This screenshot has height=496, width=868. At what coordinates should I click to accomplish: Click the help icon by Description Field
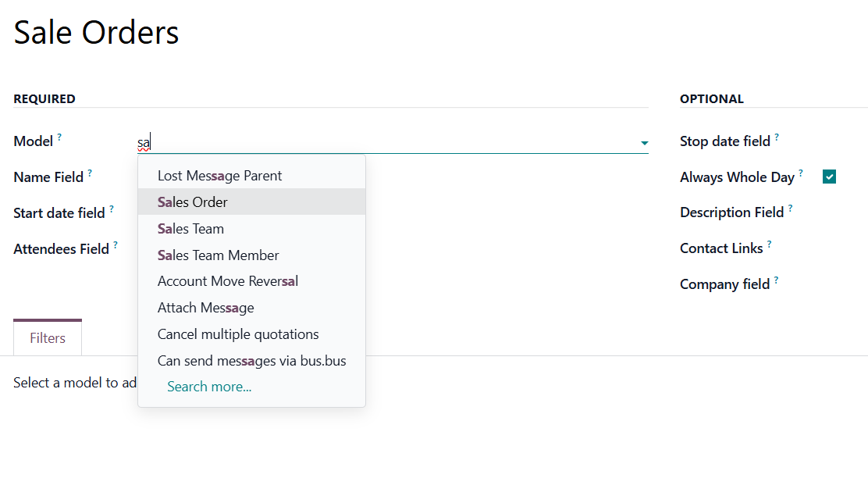pyautogui.click(x=790, y=208)
